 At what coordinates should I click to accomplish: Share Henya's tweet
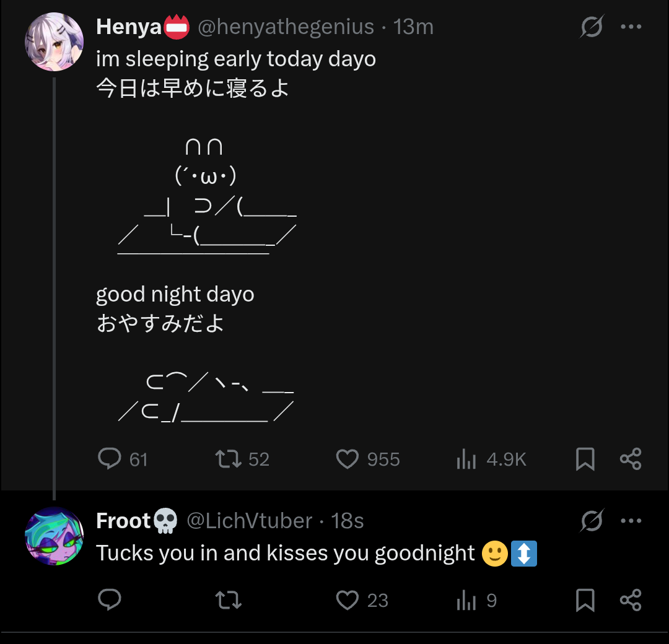631,459
